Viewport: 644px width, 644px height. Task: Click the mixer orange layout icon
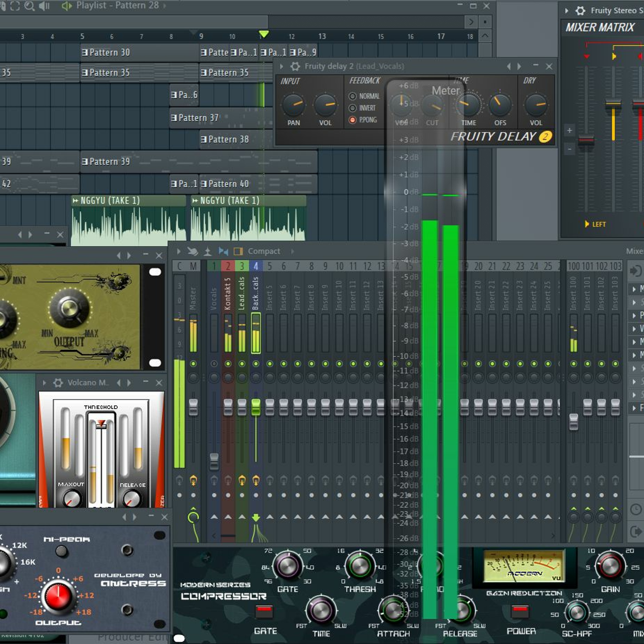(238, 251)
